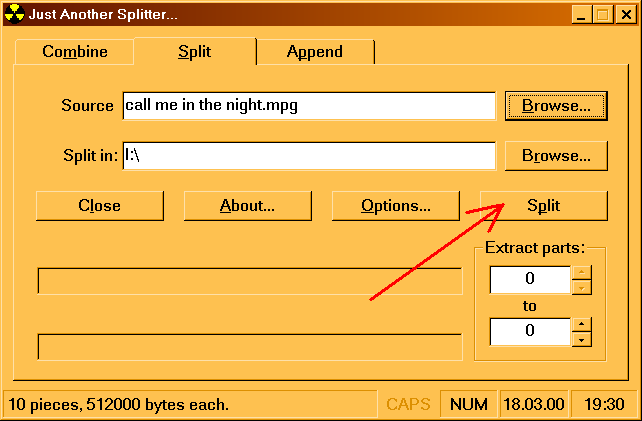Open the About dialog

248,206
